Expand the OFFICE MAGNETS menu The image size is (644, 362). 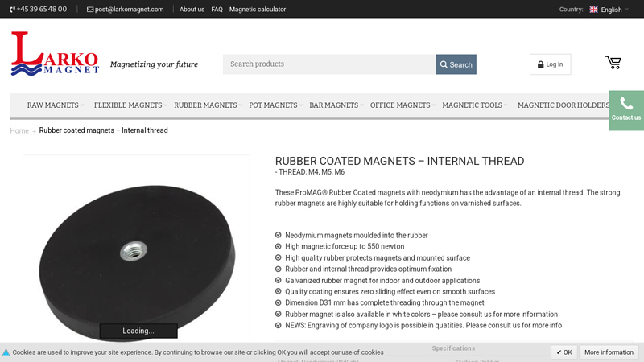[x=402, y=105]
